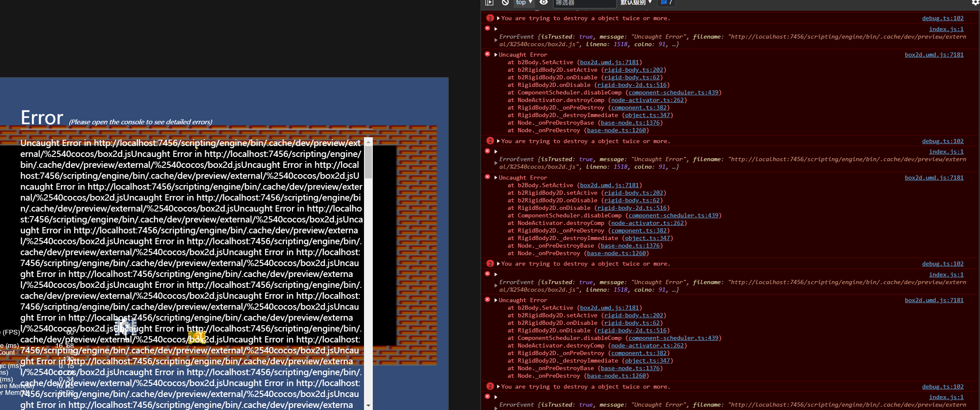Open object.ts:347 in the first stack trace
980x410 pixels.
click(647, 115)
